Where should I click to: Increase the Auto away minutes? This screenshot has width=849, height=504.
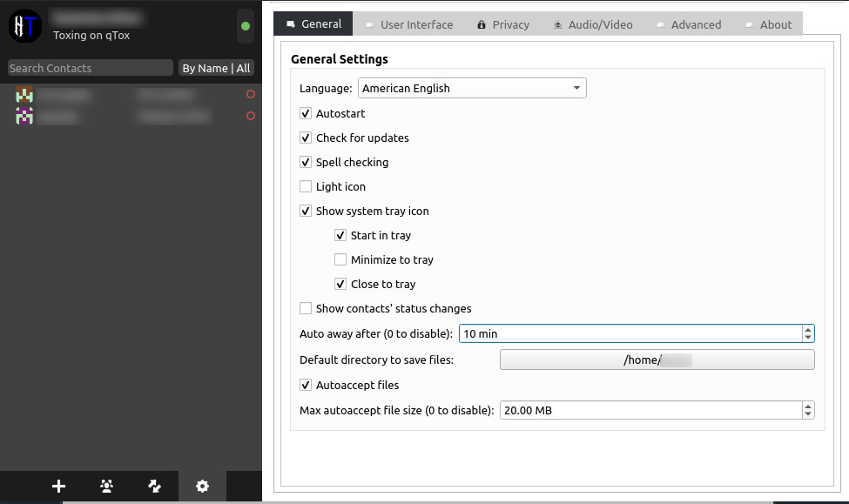808,329
